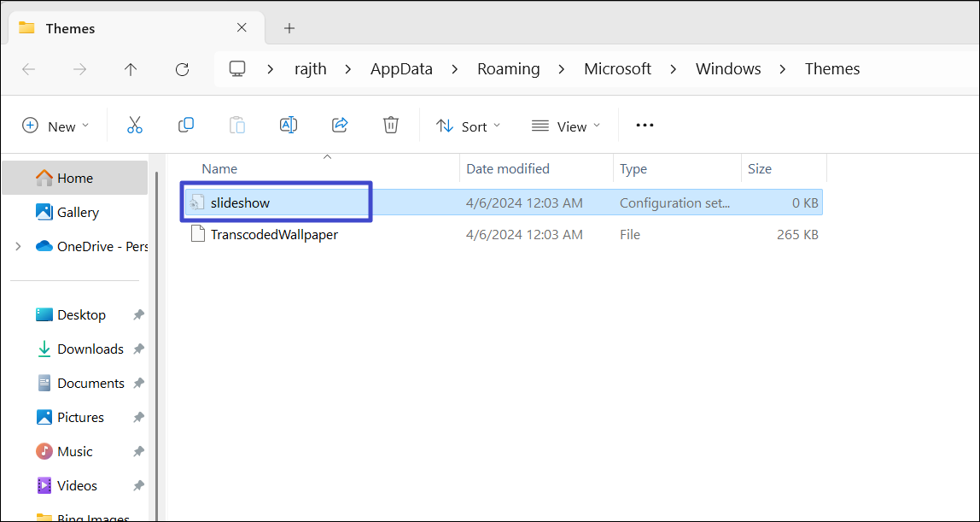
Task: Select the TranscodedWallpaper file
Action: point(274,234)
